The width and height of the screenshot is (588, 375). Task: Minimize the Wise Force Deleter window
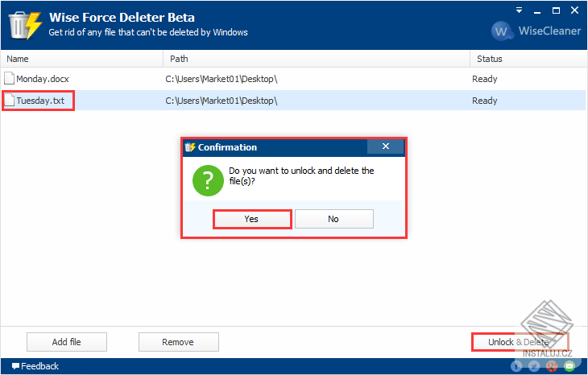coord(537,11)
